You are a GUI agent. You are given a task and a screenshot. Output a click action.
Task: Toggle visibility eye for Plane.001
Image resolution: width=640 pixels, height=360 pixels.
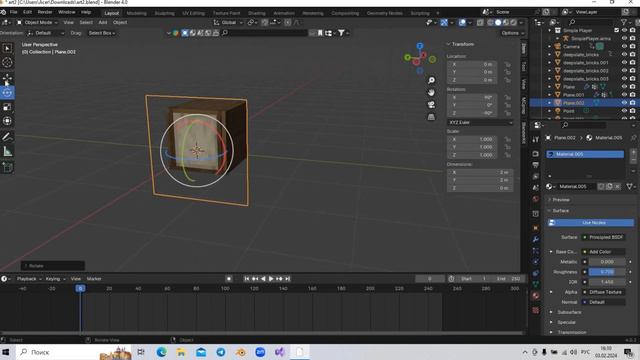[624, 95]
